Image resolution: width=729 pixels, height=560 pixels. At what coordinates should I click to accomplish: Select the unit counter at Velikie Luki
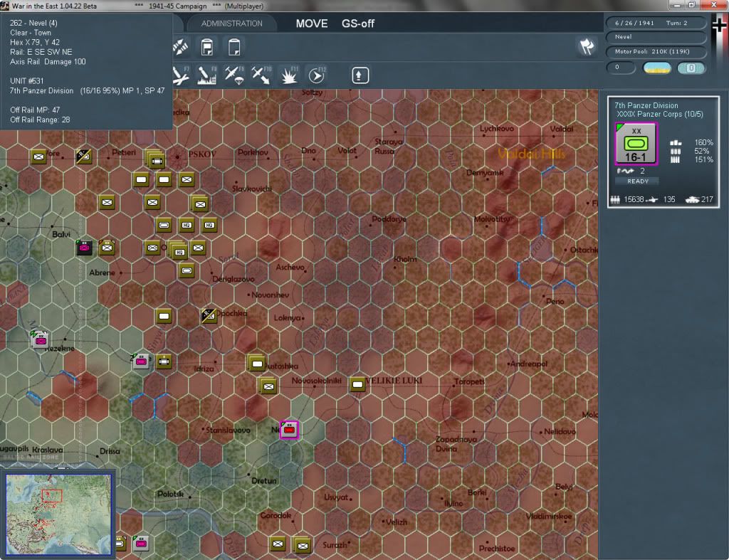[x=357, y=384]
